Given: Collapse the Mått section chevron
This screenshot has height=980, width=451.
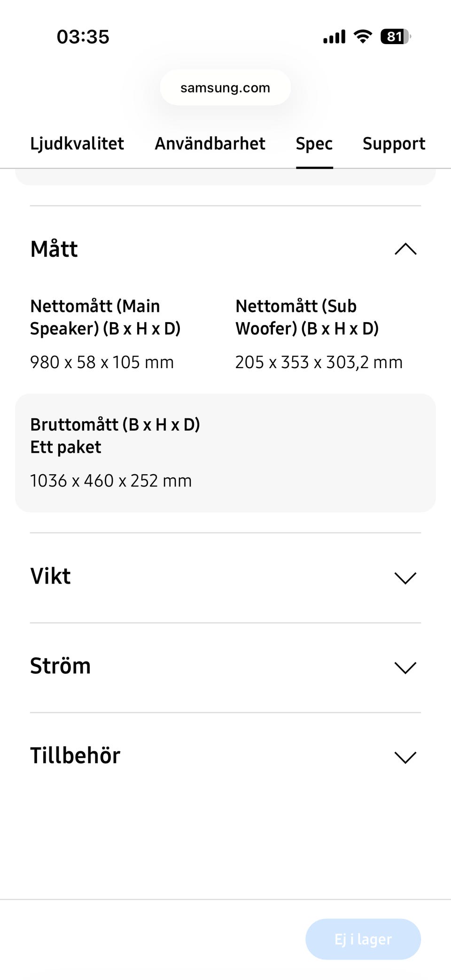Looking at the screenshot, I should pyautogui.click(x=405, y=249).
